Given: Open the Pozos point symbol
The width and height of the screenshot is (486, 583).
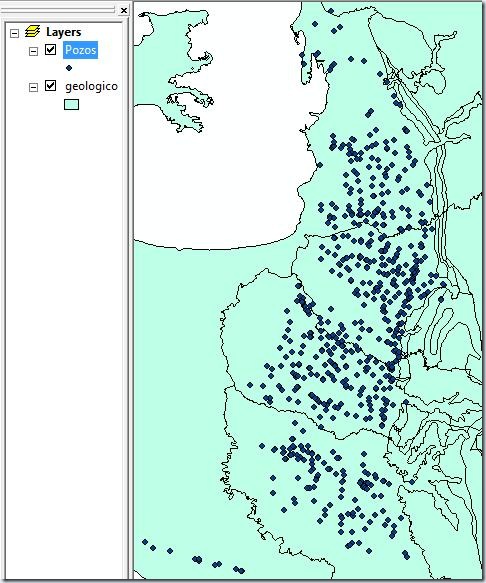Looking at the screenshot, I should 69,68.
